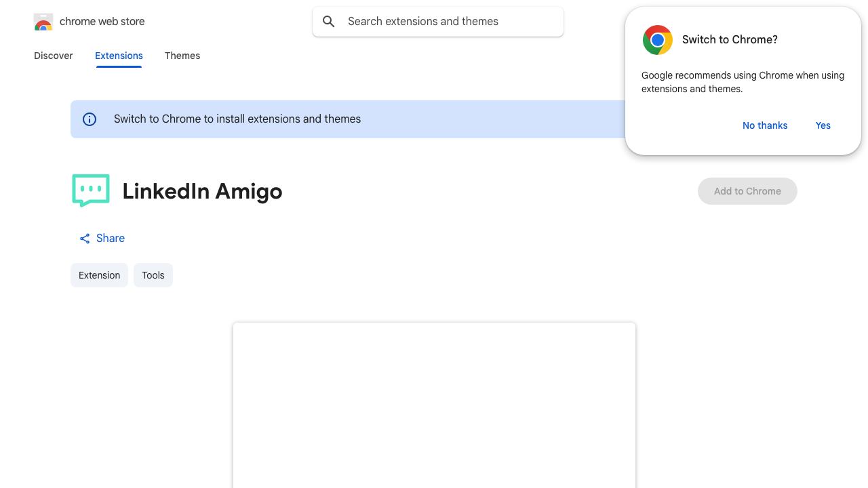Screen dimensions: 868x488
Task: Click the Chrome logo in the popup
Action: pyautogui.click(x=658, y=40)
